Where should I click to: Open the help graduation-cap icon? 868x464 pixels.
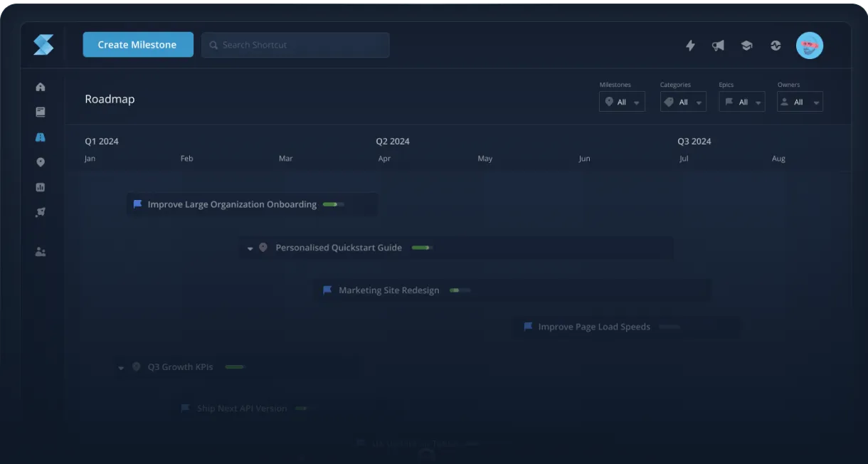(x=746, y=45)
